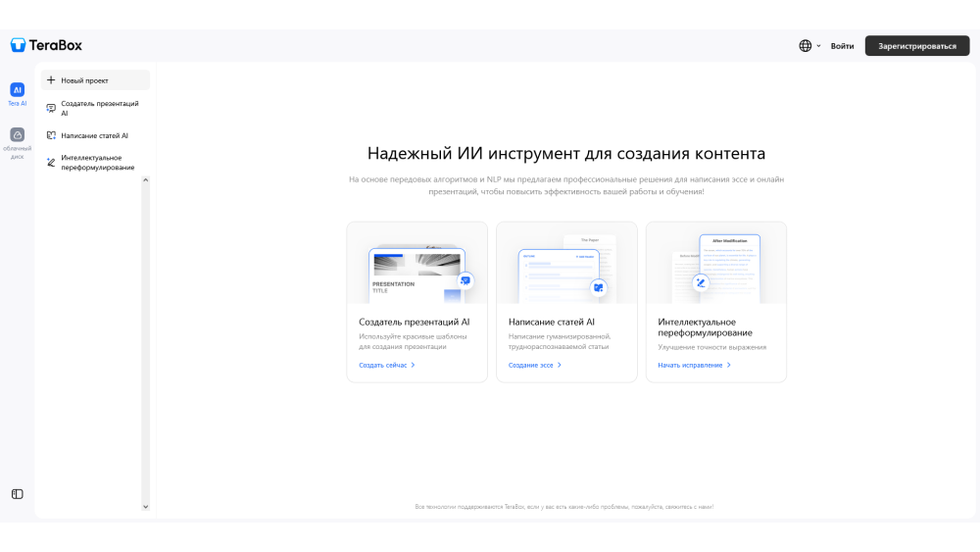Viewport: 980px width, 552px height.
Task: Open the облачный диск cloud drive icon
Action: tap(17, 135)
